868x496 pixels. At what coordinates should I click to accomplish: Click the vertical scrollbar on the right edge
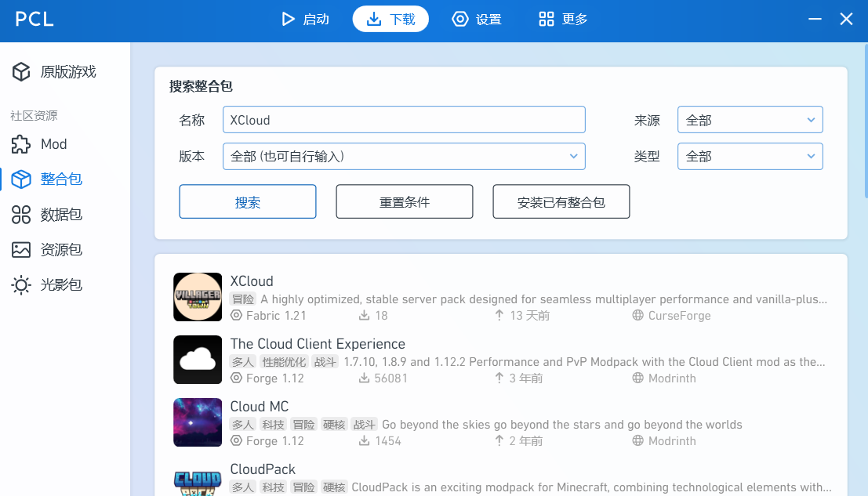pos(866,121)
